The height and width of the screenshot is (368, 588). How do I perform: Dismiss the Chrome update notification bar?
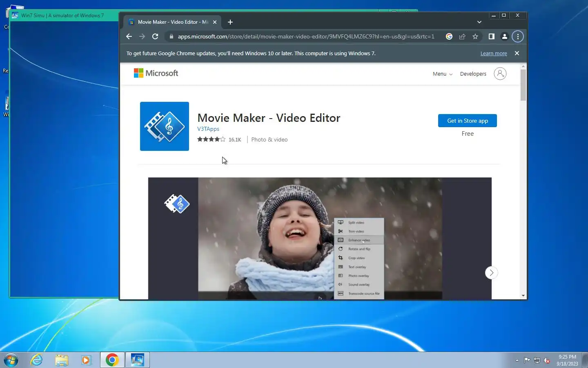[517, 53]
